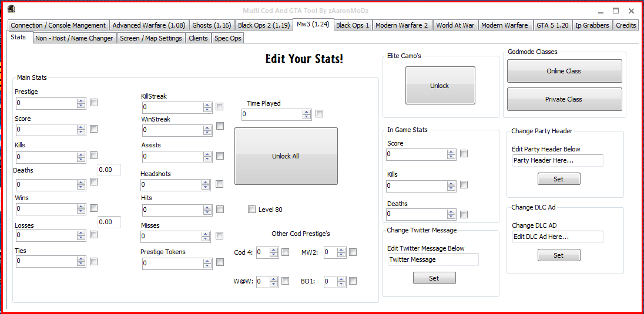Apply the Online Class godmode
The height and width of the screenshot is (314, 644).
(564, 71)
